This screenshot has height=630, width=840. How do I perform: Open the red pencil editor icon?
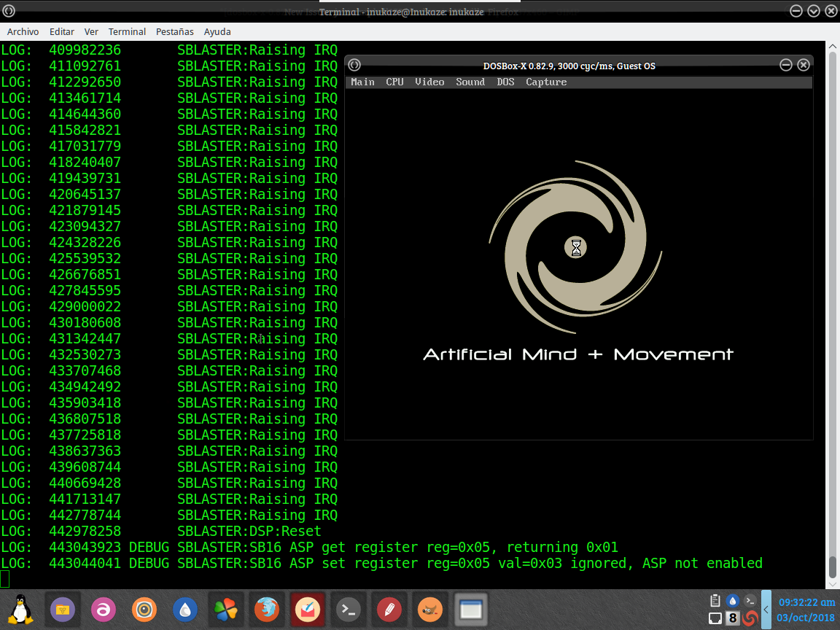tap(389, 610)
